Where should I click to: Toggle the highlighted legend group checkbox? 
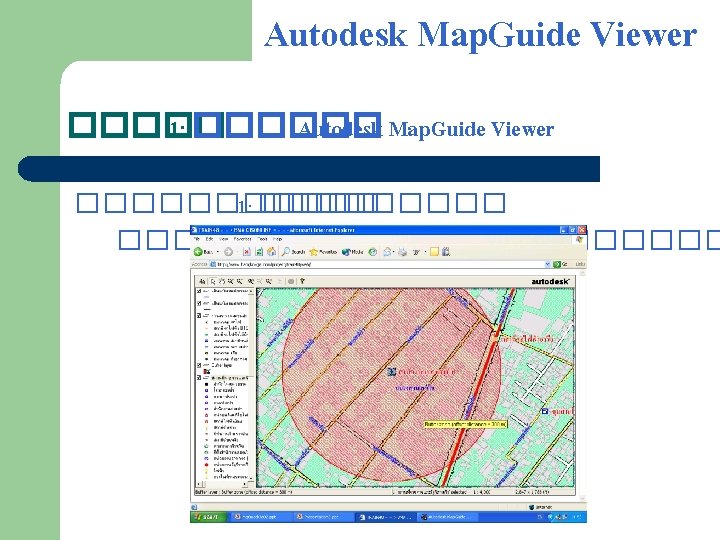199,378
